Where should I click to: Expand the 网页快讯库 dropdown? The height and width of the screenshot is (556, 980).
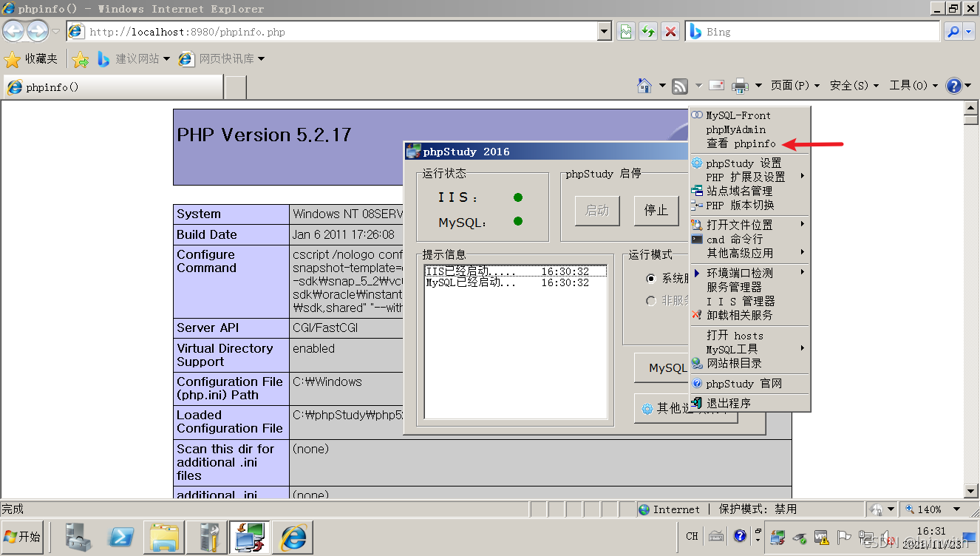point(261,59)
